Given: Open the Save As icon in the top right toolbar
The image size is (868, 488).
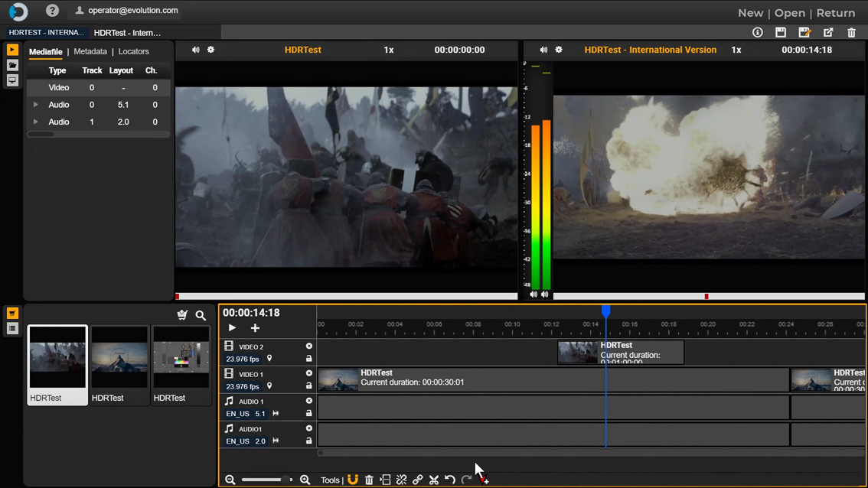Looking at the screenshot, I should click(x=804, y=32).
